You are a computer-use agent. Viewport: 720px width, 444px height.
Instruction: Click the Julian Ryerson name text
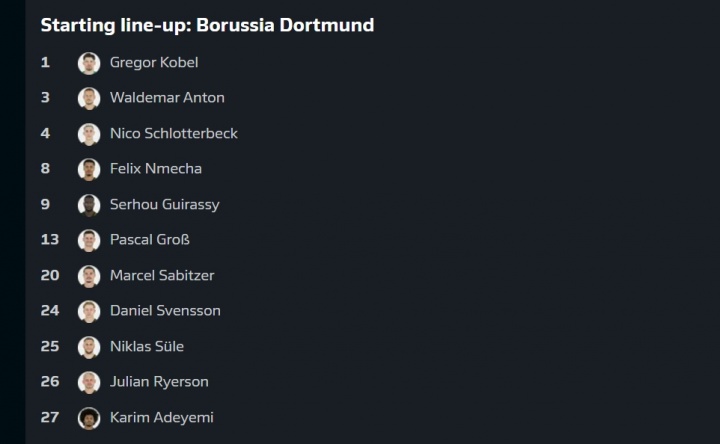pyautogui.click(x=159, y=382)
